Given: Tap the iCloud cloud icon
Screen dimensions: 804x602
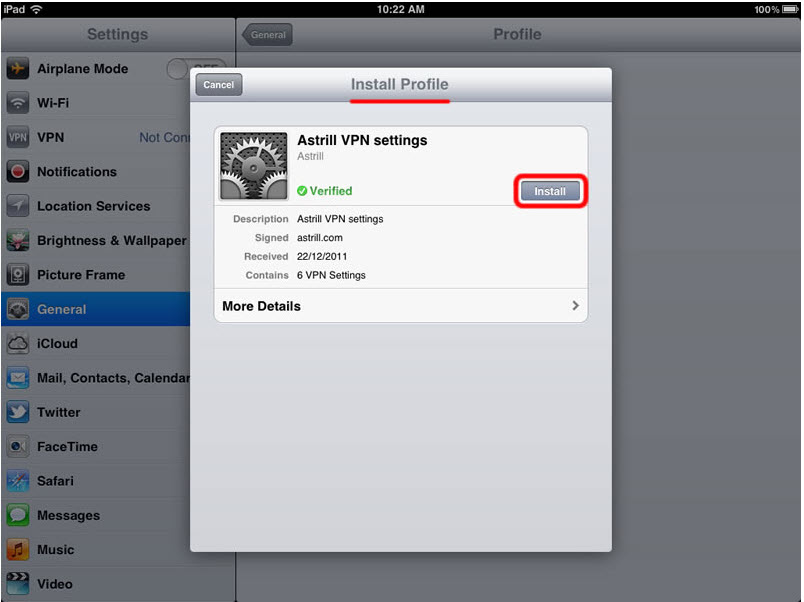Looking at the screenshot, I should pyautogui.click(x=18, y=343).
